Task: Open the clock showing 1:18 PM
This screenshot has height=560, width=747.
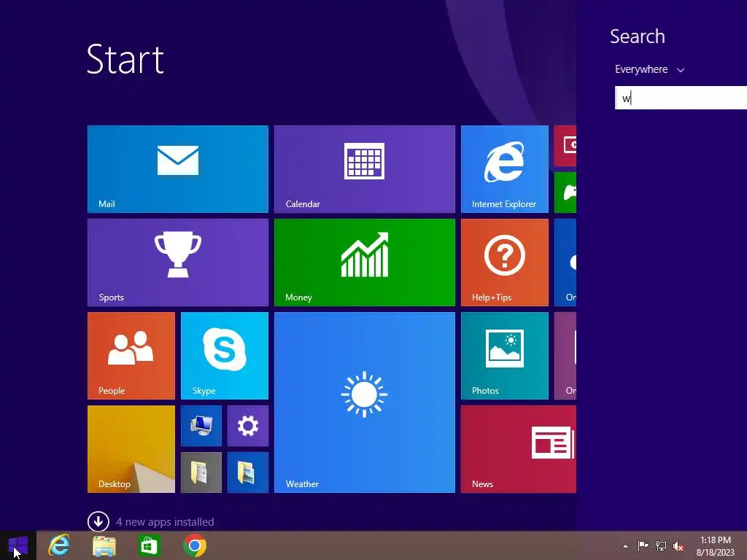Action: (715, 546)
